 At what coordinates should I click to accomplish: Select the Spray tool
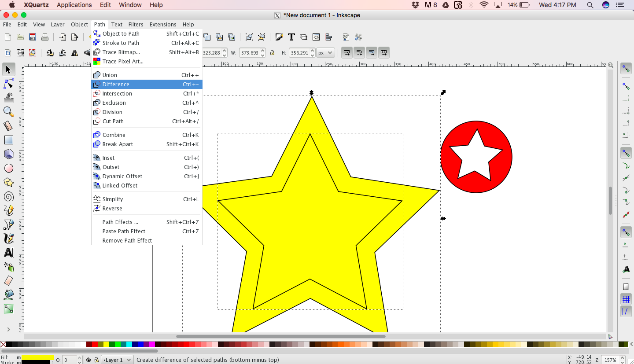[8, 267]
